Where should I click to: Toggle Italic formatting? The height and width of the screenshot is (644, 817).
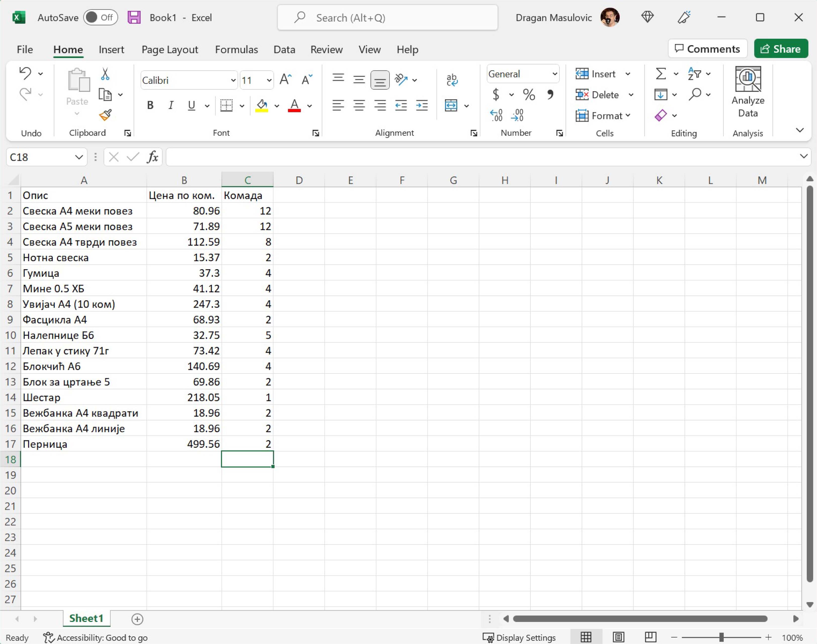(171, 105)
